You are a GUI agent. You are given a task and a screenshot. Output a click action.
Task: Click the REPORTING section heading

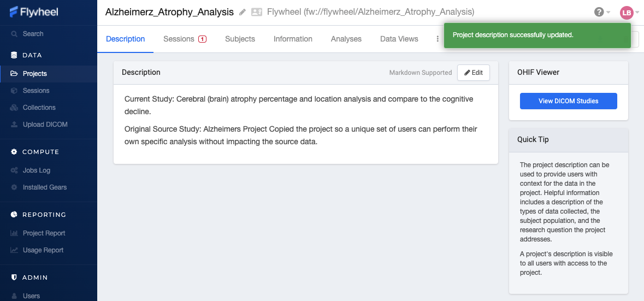coord(44,214)
